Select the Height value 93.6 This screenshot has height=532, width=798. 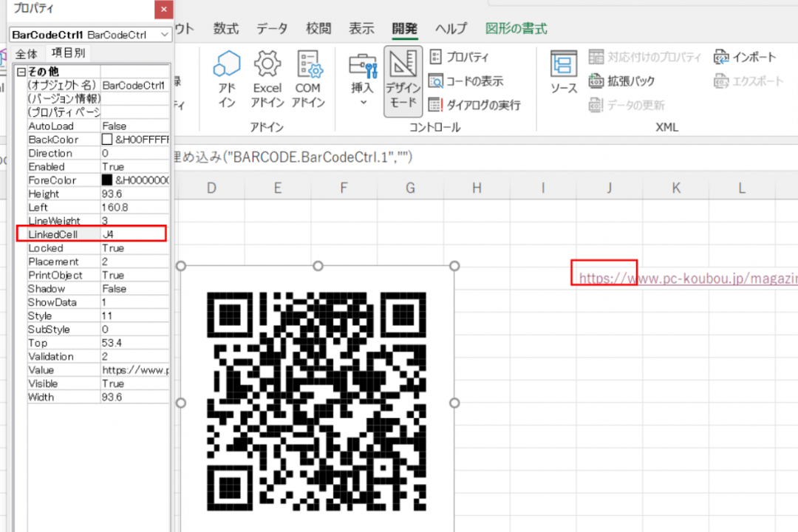[135, 194]
